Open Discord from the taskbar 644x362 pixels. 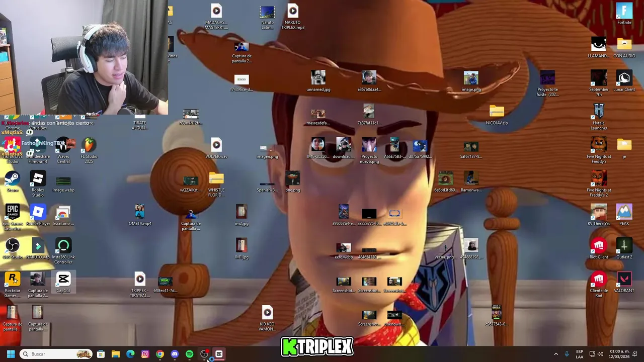point(175,354)
